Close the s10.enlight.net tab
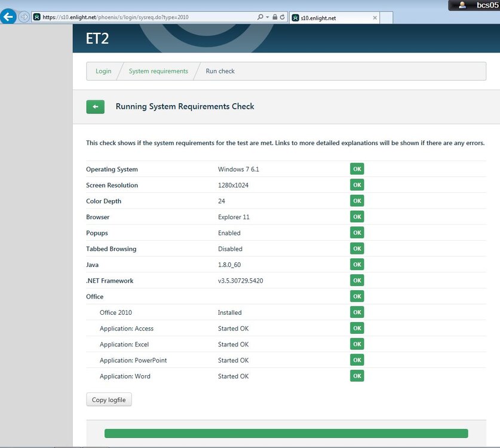 [x=375, y=18]
